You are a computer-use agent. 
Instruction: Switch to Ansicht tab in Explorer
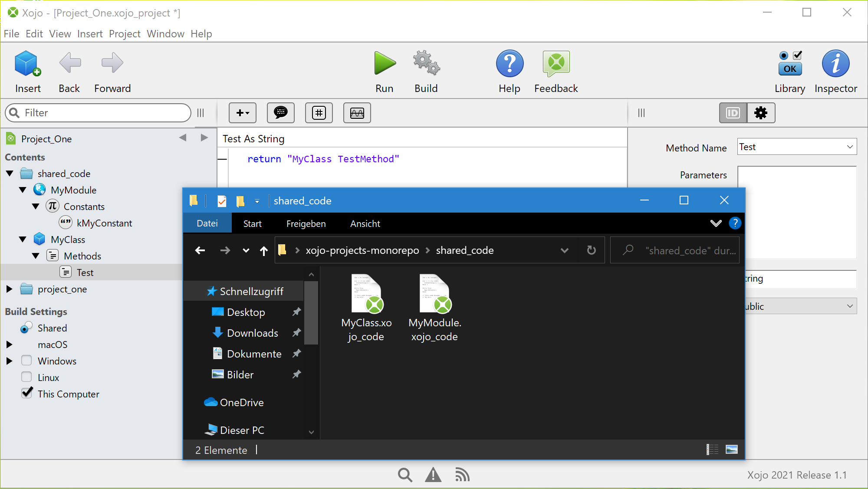click(365, 223)
